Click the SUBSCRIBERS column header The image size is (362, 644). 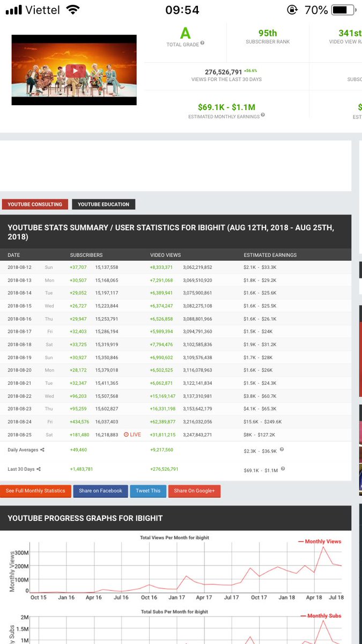point(86,255)
